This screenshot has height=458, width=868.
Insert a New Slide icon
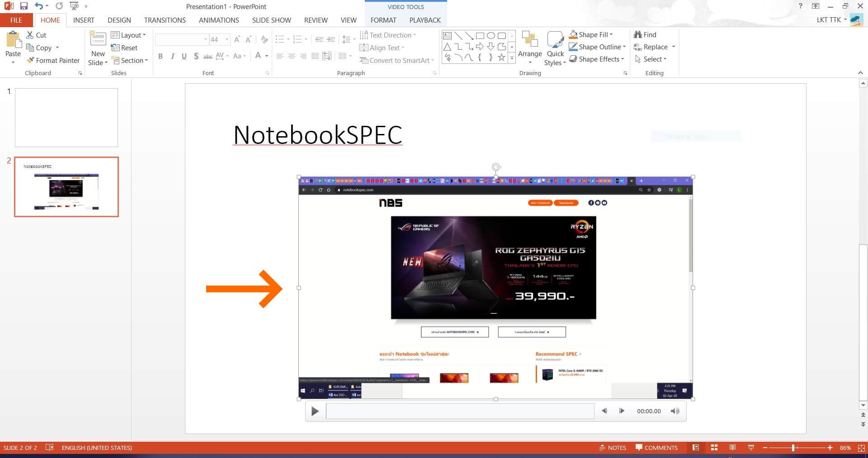[x=98, y=38]
